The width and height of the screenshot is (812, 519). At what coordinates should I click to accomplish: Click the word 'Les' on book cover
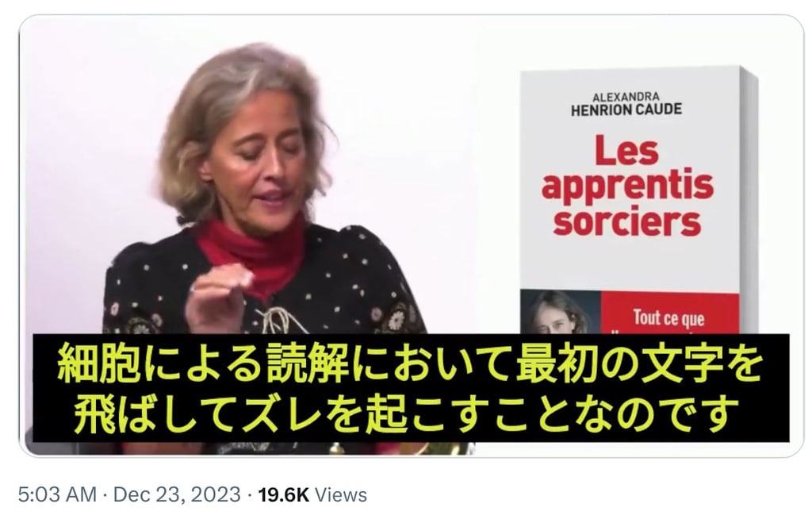pos(626,150)
